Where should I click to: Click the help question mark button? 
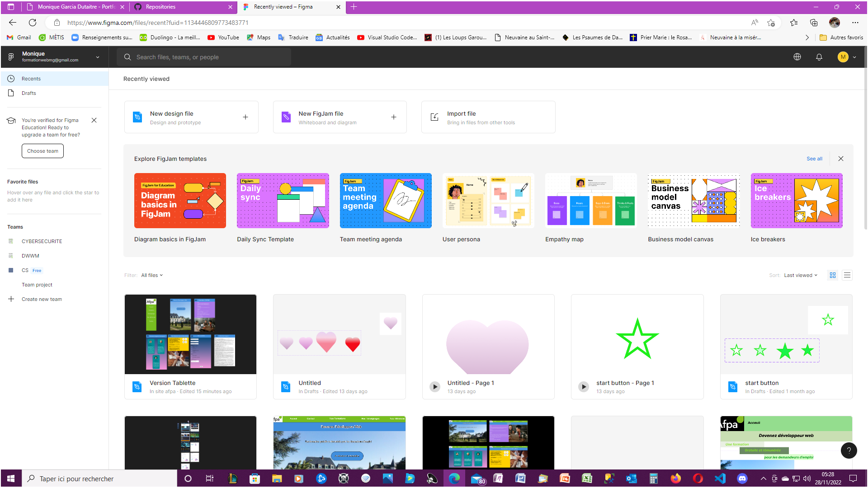849,450
